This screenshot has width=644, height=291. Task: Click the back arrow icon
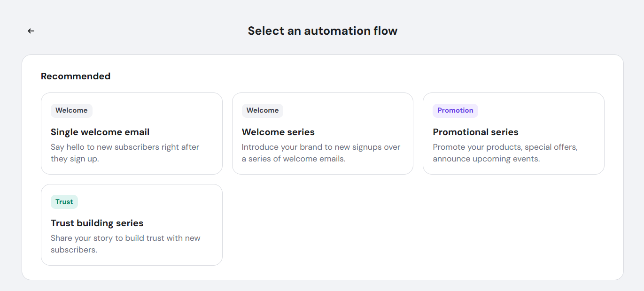click(31, 31)
